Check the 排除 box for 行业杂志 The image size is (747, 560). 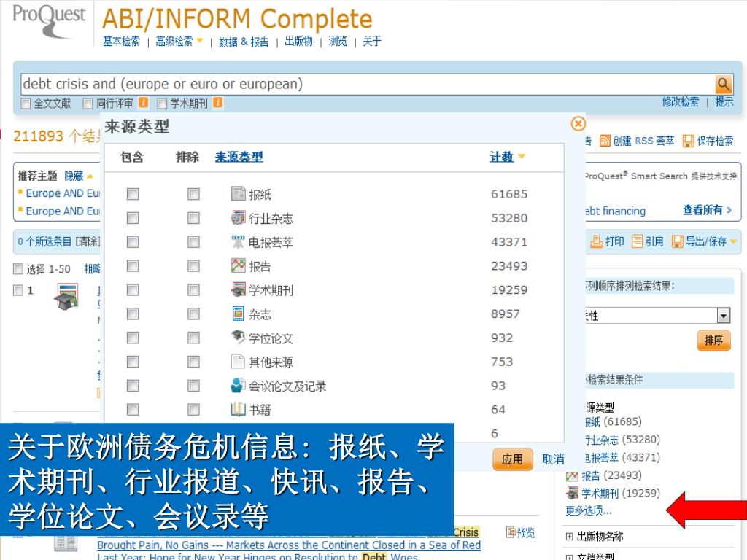193,218
